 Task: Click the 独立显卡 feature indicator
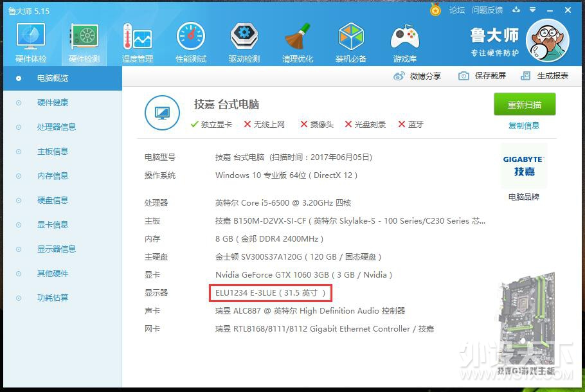click(x=211, y=125)
